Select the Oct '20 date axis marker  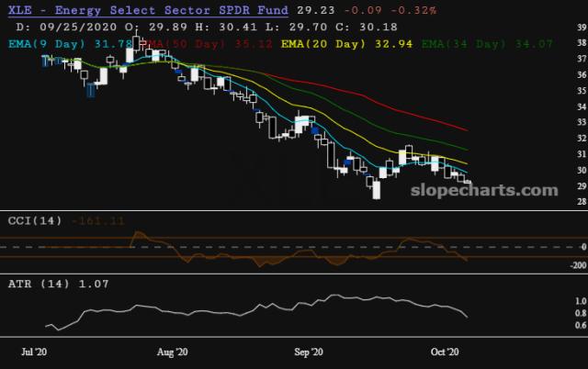[x=445, y=352]
